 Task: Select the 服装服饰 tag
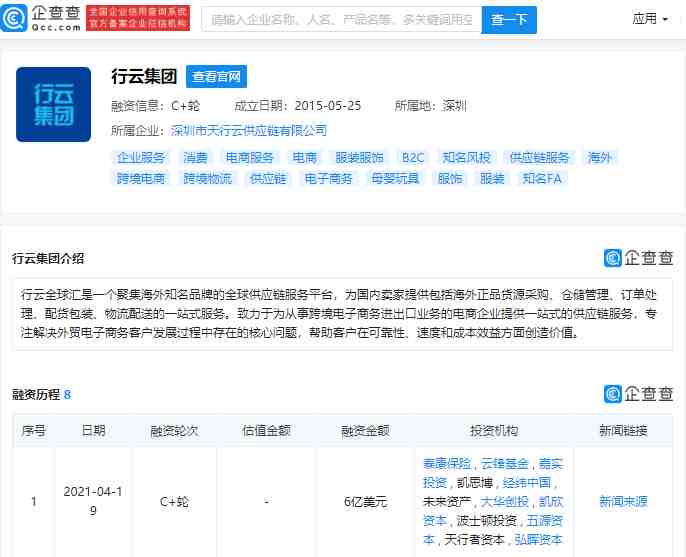pyautogui.click(x=359, y=158)
